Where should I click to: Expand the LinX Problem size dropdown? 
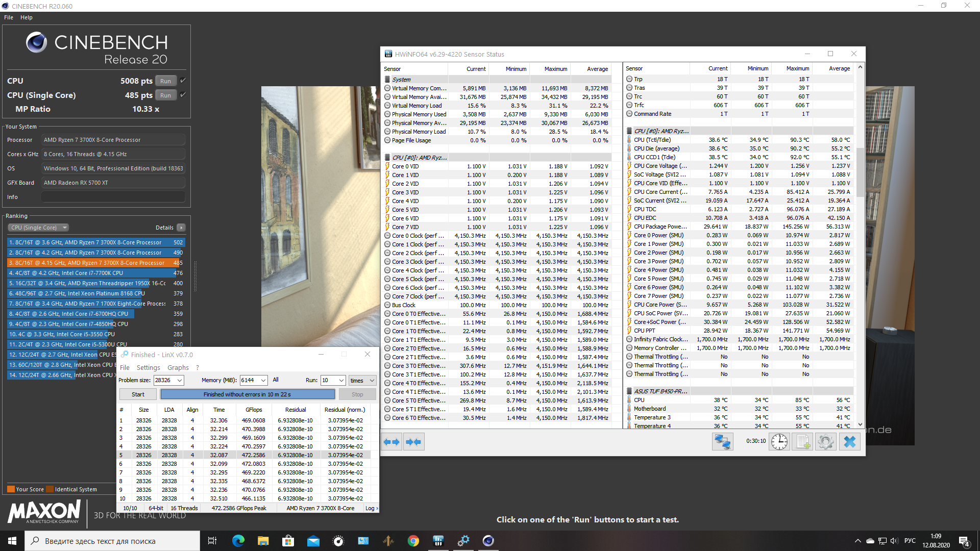pos(180,380)
